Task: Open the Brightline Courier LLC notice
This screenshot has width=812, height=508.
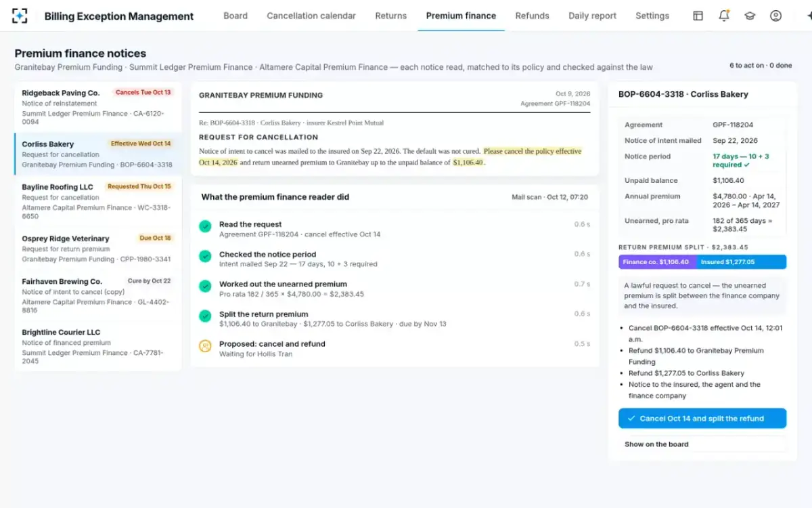Action: click(98, 346)
